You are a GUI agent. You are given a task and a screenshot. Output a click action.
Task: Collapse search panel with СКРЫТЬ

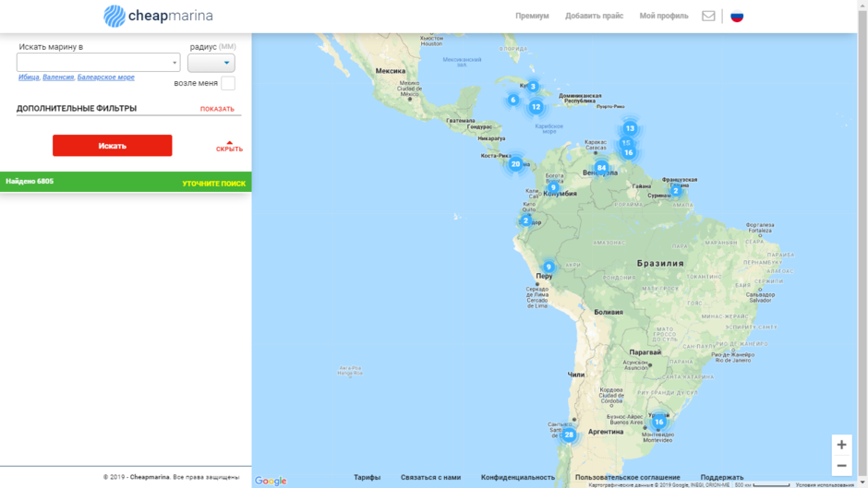tap(229, 148)
